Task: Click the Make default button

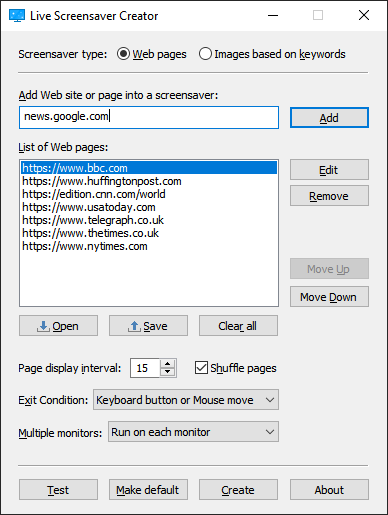Action: tap(148, 490)
